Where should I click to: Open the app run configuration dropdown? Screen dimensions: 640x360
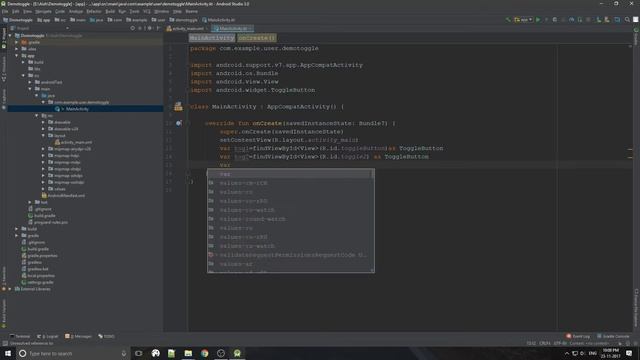[523, 20]
